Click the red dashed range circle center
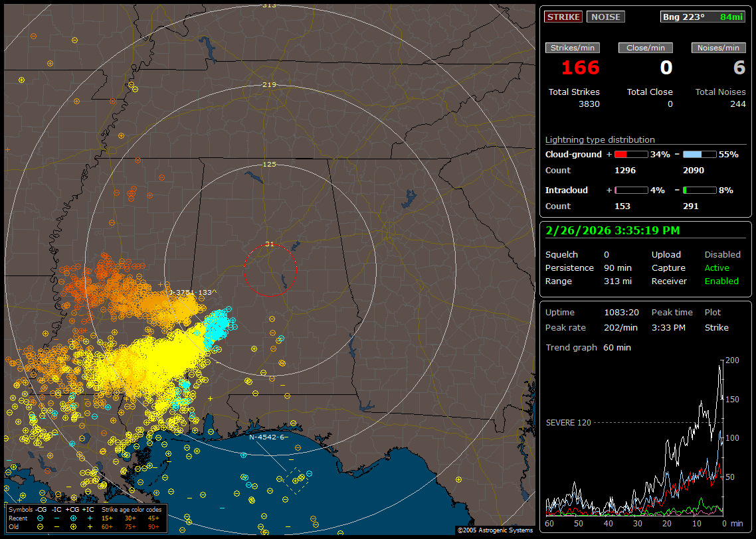756x539 pixels. click(270, 270)
